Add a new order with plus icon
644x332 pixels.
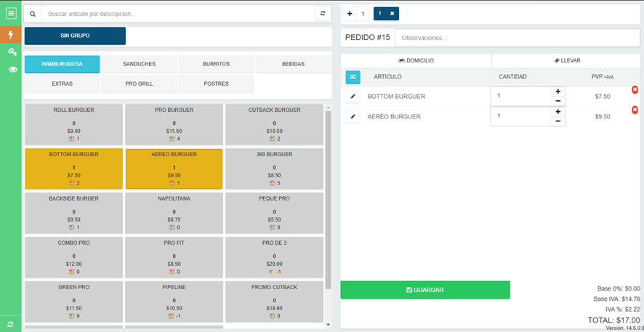point(350,14)
